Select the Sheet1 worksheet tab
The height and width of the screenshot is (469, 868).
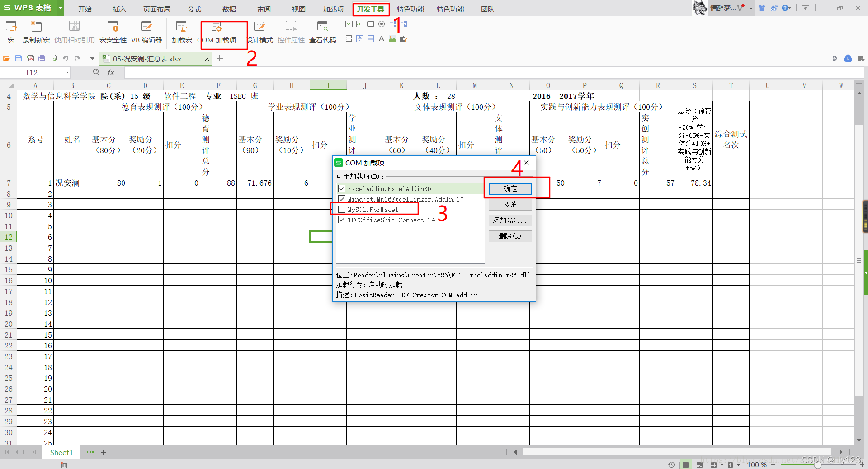click(x=61, y=452)
